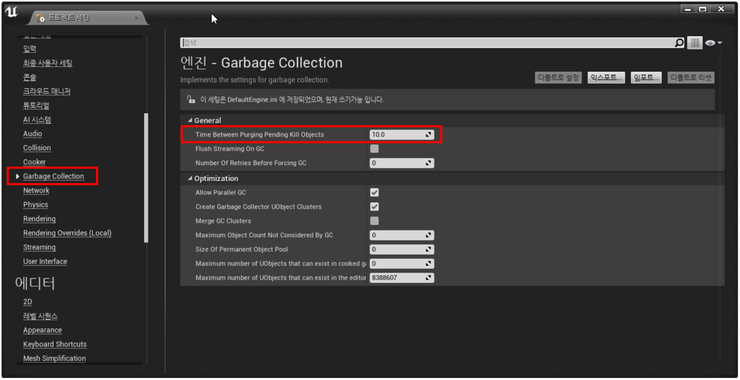Uncheck Allow Parallel GC
740x380 pixels.
coord(374,193)
